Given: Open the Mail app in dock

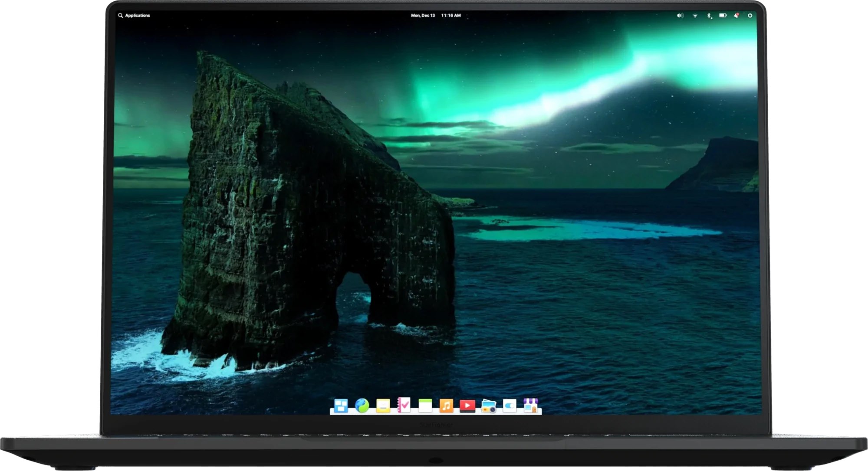Looking at the screenshot, I should tap(383, 406).
